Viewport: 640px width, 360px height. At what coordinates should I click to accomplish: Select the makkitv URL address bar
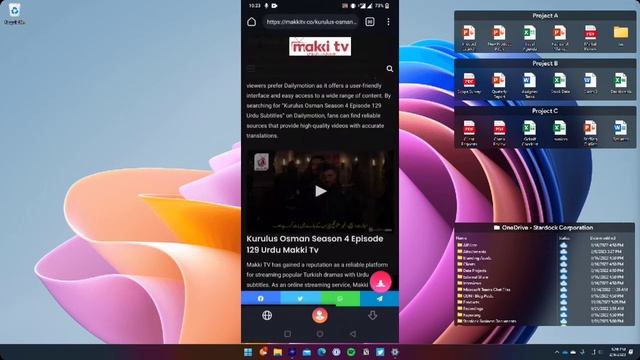pyautogui.click(x=311, y=22)
